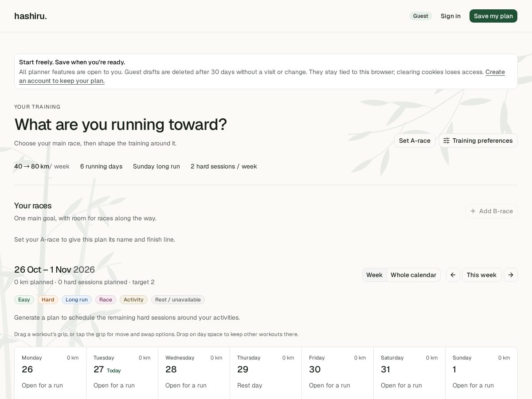Click '6 running days' summary text
The height and width of the screenshot is (399, 532).
pos(101,166)
